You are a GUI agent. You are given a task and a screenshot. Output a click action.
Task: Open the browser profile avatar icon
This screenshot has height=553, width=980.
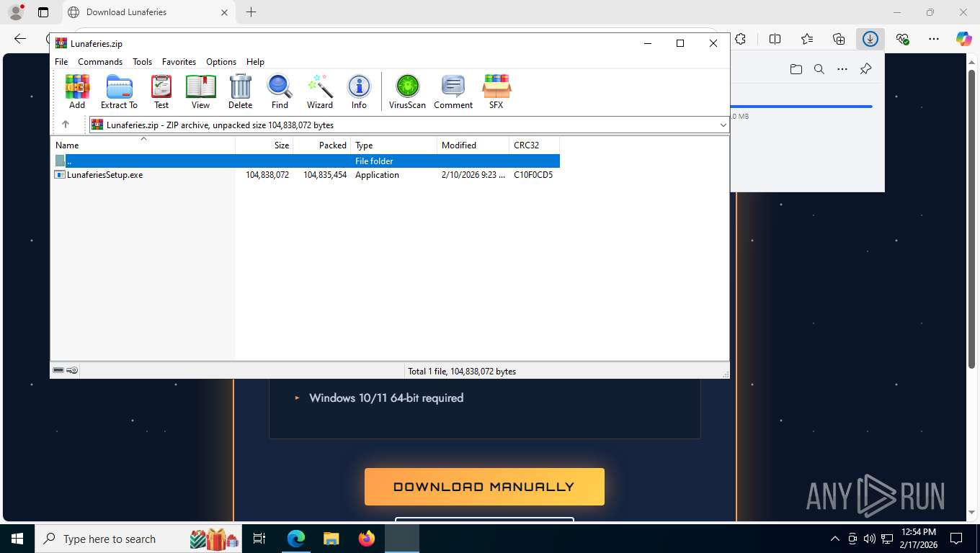click(x=15, y=12)
